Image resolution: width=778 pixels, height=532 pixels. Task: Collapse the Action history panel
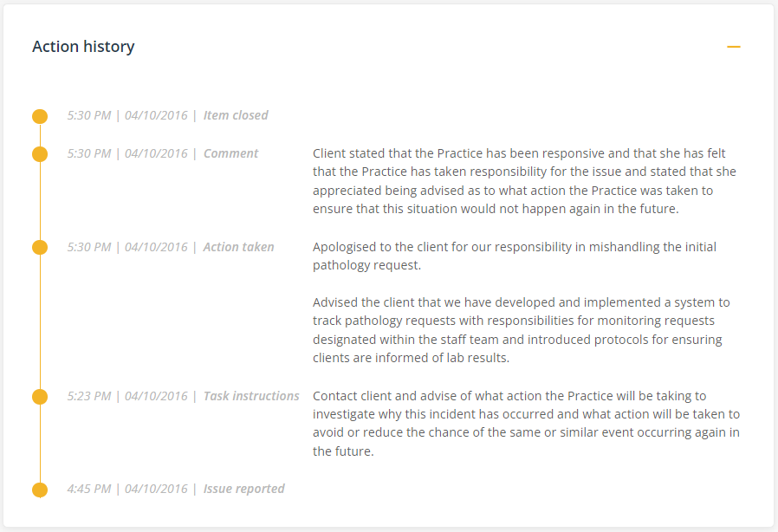click(734, 47)
